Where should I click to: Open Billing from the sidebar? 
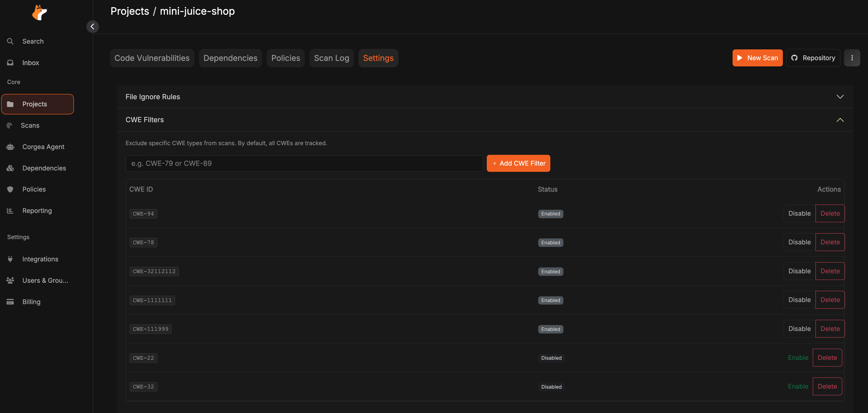click(x=31, y=301)
